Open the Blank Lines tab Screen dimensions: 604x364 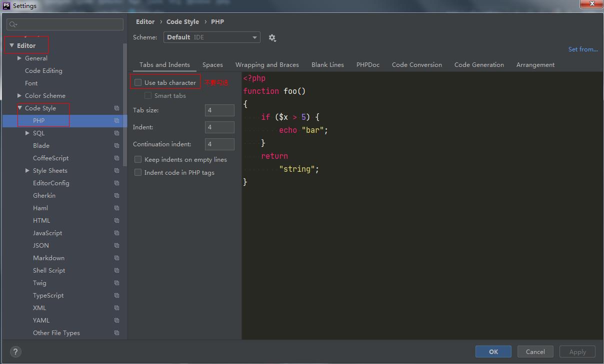tap(327, 65)
